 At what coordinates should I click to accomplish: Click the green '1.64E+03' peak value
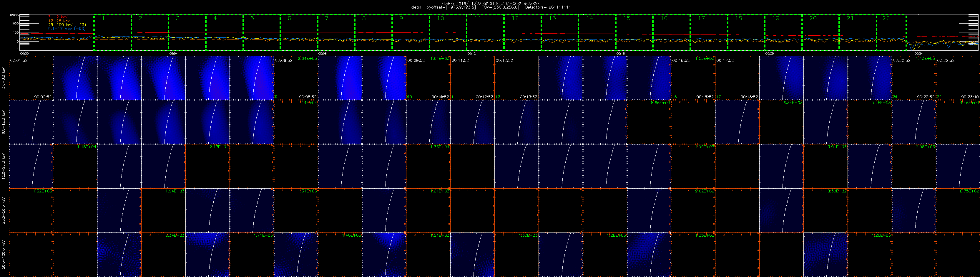pos(440,58)
